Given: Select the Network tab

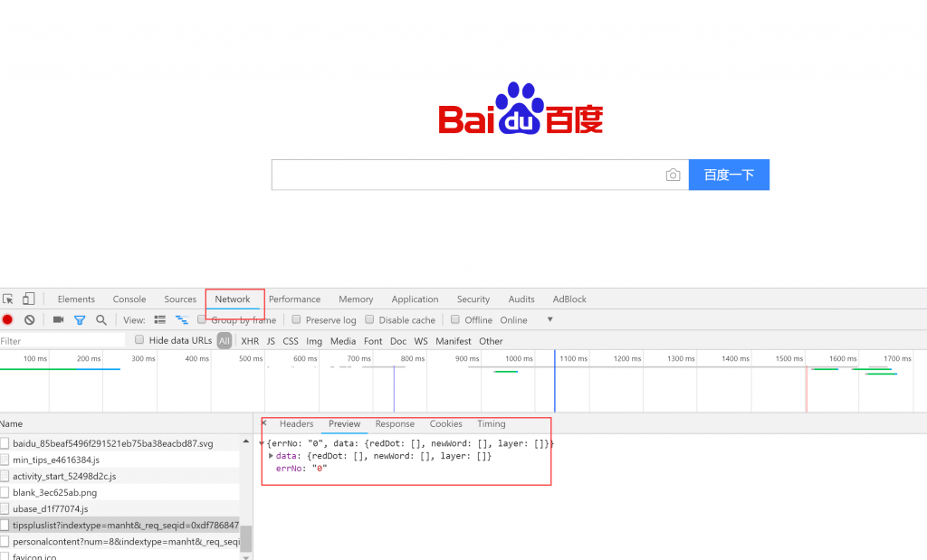Looking at the screenshot, I should click(x=233, y=299).
